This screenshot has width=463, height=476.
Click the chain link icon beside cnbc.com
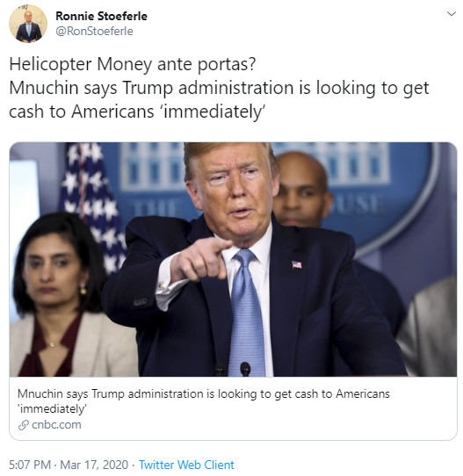[24, 425]
